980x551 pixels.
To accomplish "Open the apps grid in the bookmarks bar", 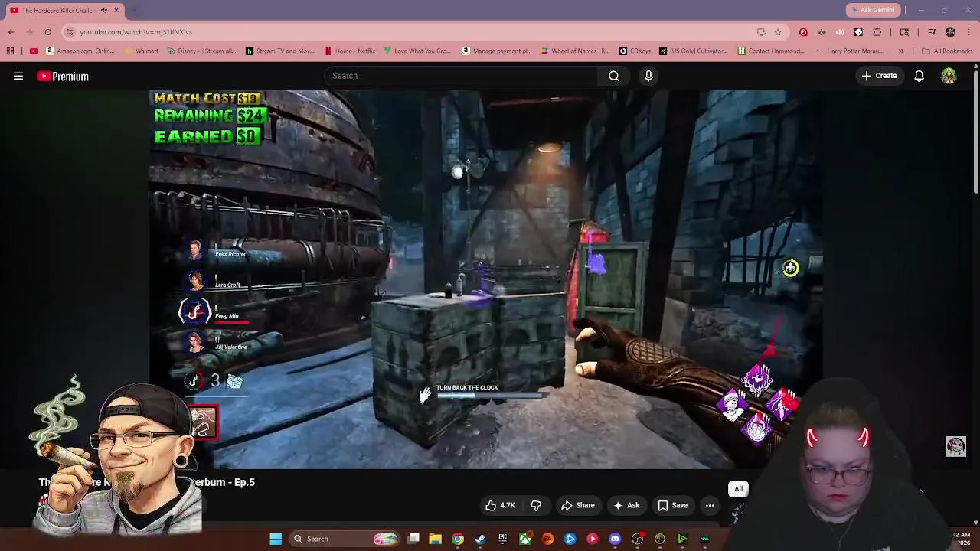I will point(10,51).
